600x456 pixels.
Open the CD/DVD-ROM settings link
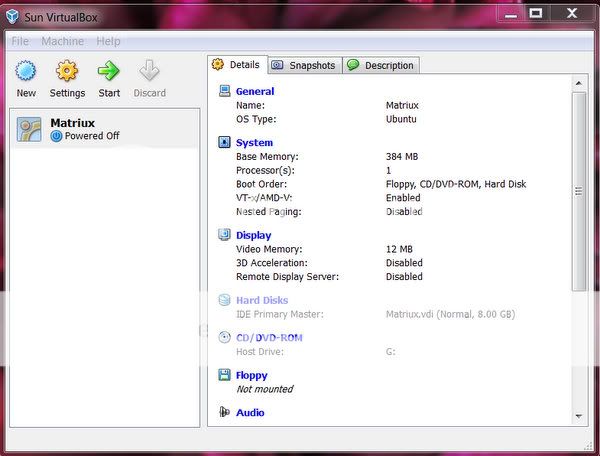(269, 338)
